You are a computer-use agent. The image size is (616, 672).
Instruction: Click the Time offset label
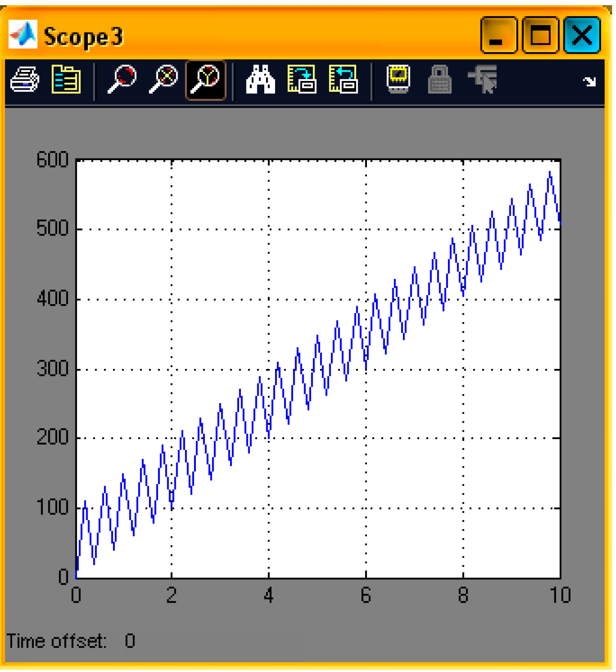[x=56, y=641]
